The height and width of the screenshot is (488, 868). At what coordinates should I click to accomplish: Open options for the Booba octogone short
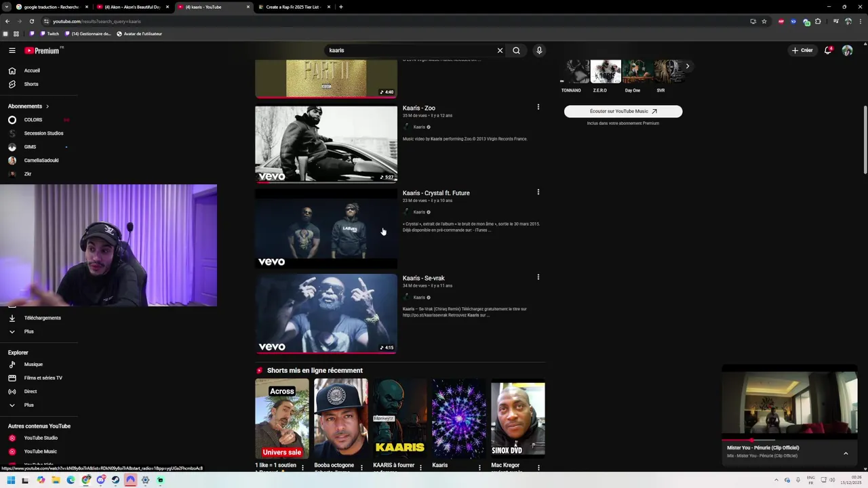click(x=361, y=467)
